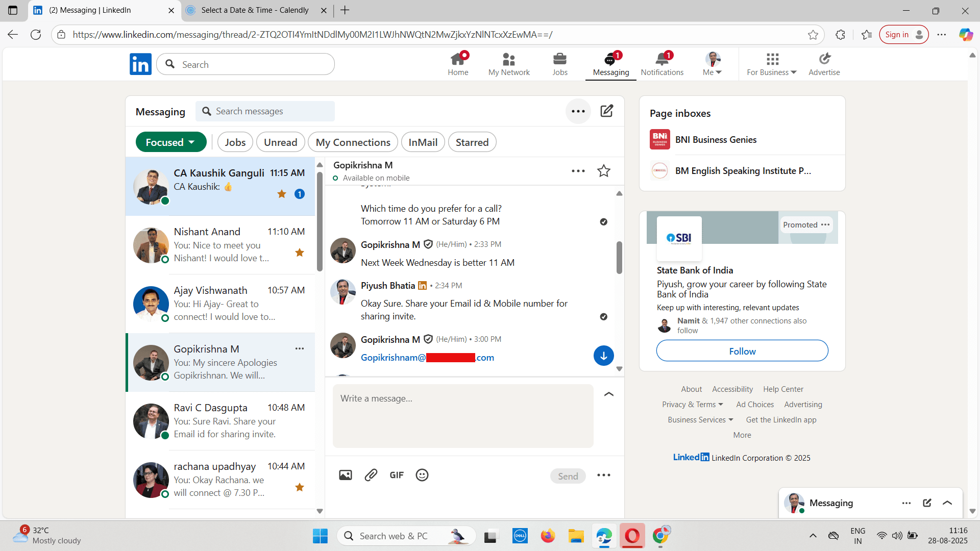Bookmark this page with star icon
980x551 pixels.
point(813,35)
